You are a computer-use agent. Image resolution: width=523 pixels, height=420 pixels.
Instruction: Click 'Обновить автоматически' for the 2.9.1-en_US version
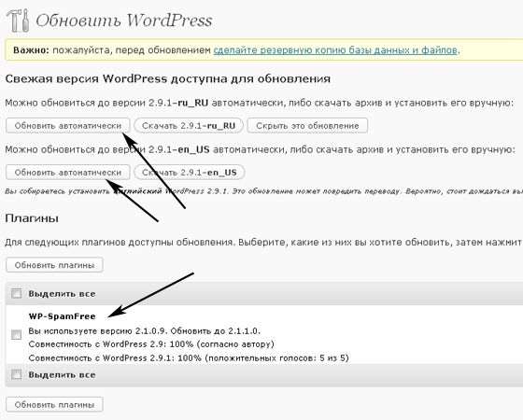click(x=67, y=173)
